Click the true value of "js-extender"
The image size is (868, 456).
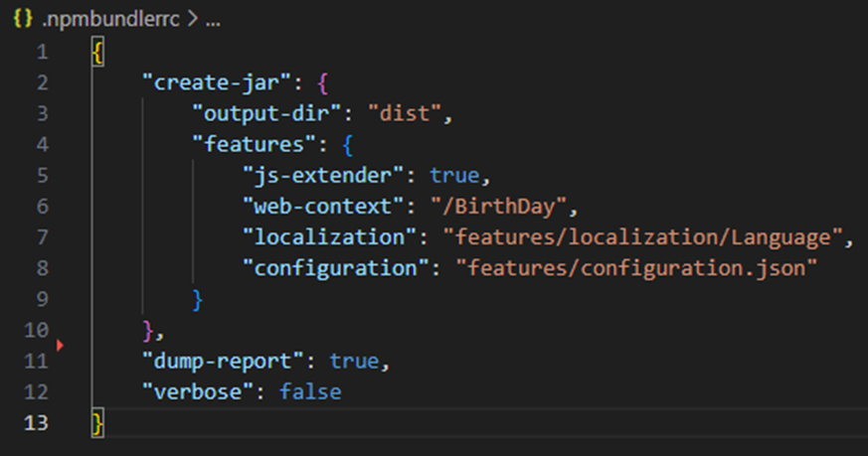pyautogui.click(x=454, y=175)
